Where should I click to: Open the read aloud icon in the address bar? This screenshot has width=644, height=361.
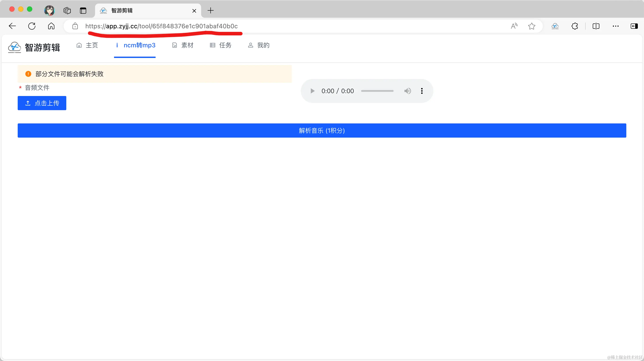coord(514,26)
